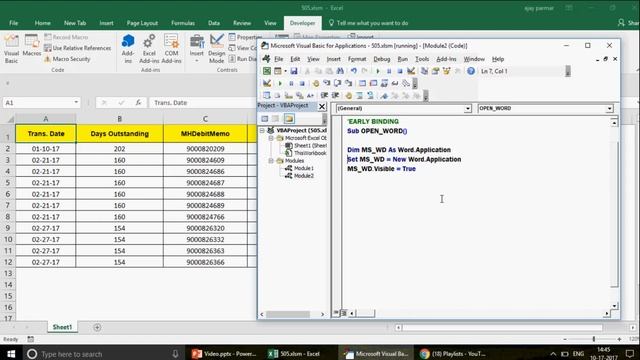Click View Microsoft Excel icon in VBA toolbar

coord(267,71)
